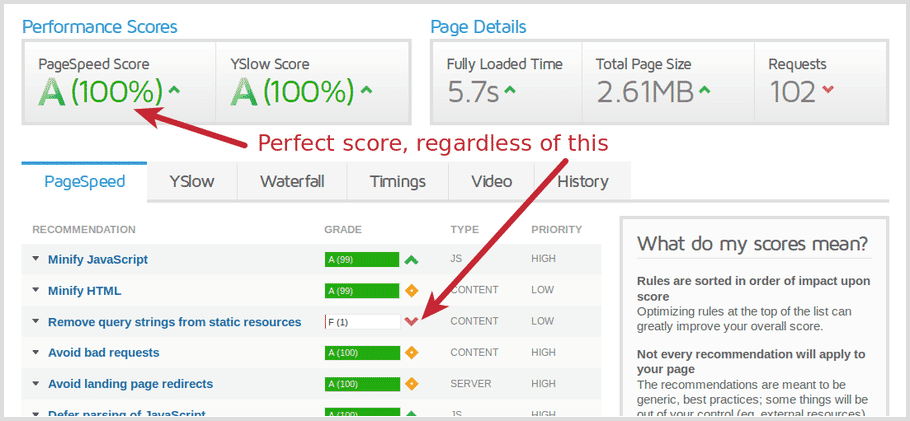Viewport: 910px width, 421px height.
Task: Click the GRADE column header
Action: click(343, 230)
